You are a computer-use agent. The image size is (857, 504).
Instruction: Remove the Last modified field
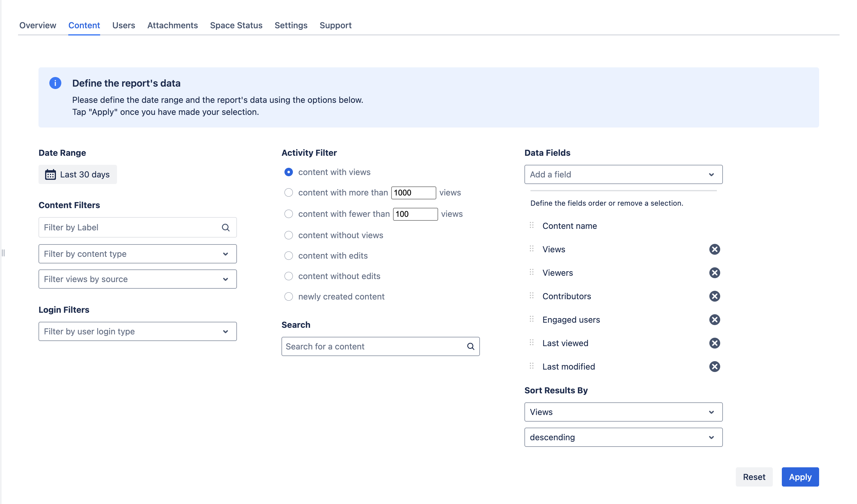coord(714,367)
